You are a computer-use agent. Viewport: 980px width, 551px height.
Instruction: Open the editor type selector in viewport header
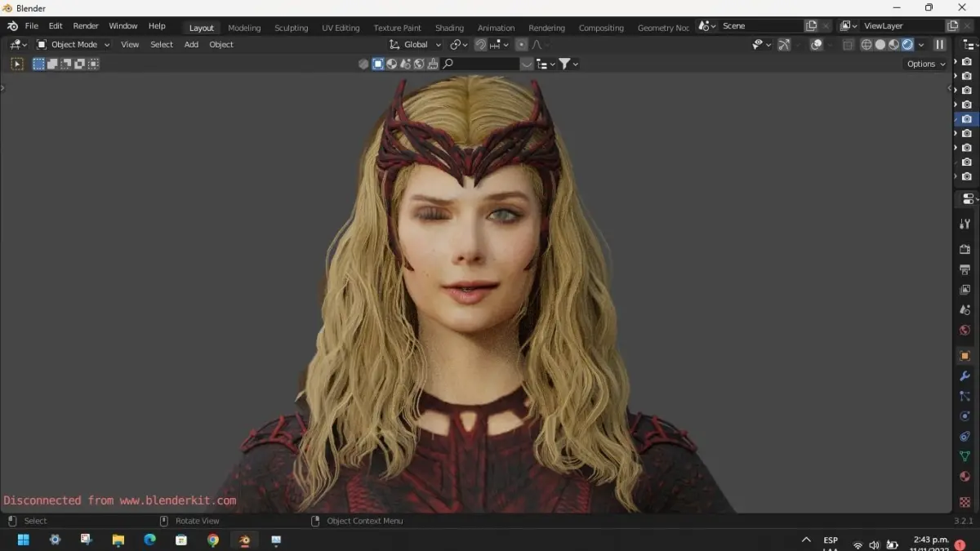(17, 45)
